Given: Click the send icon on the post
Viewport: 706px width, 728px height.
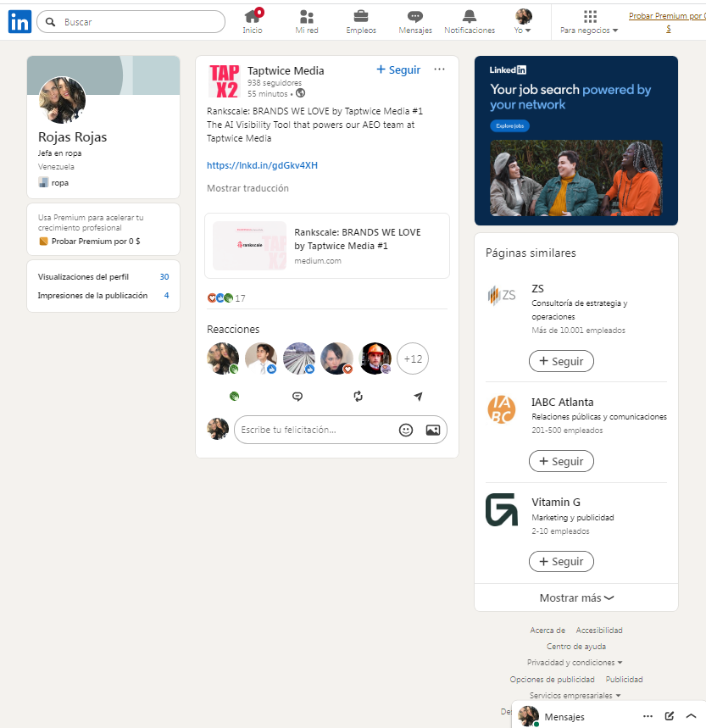Looking at the screenshot, I should [x=418, y=396].
